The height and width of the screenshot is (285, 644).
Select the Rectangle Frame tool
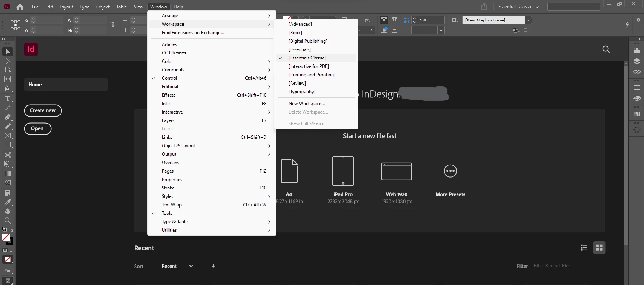(7, 136)
